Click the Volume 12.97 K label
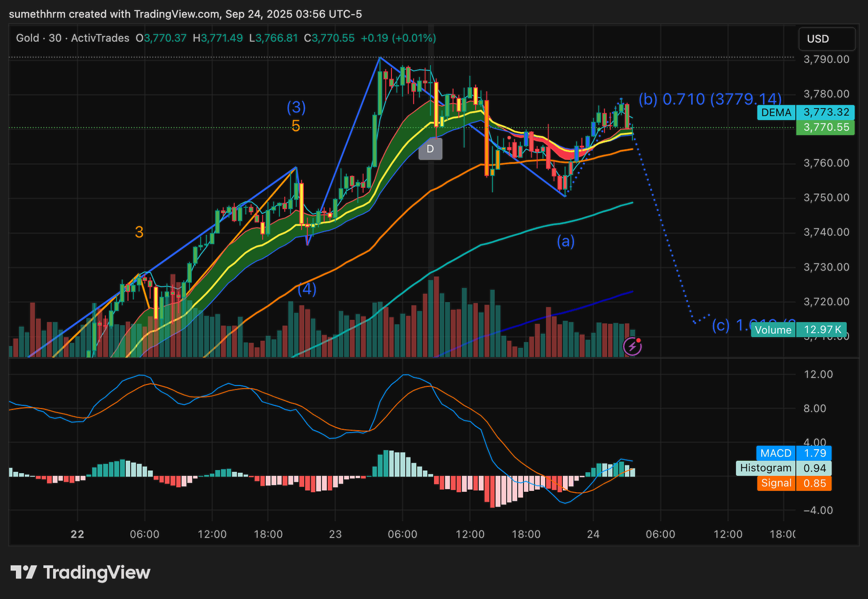The image size is (868, 599). pos(798,330)
